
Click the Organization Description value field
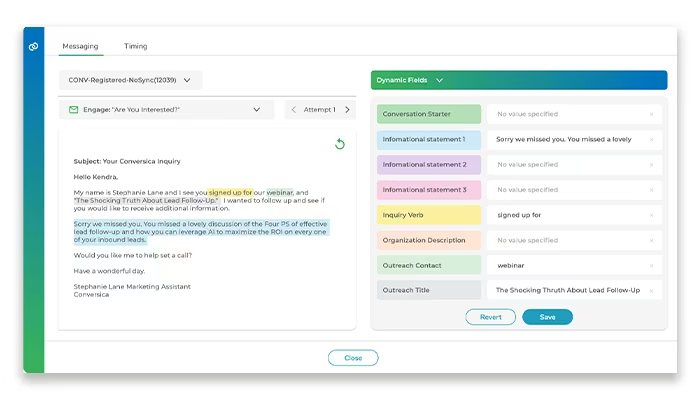pos(574,240)
